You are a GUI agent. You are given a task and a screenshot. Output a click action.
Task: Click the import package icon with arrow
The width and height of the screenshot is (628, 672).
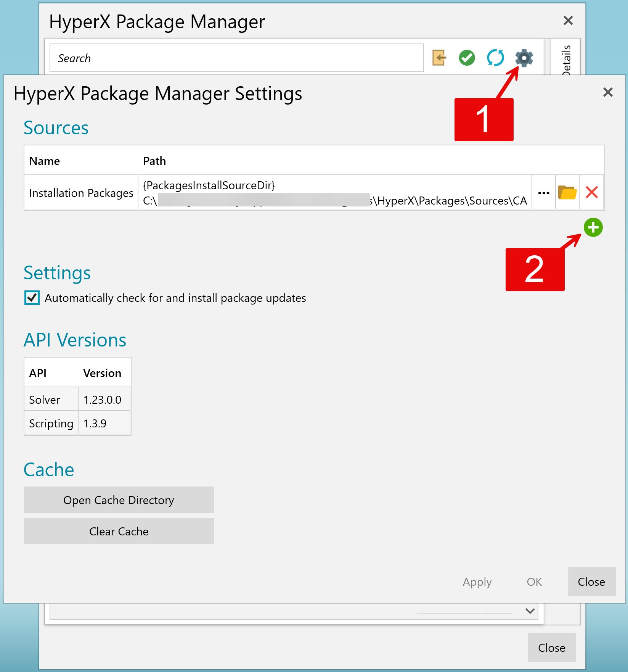[439, 58]
